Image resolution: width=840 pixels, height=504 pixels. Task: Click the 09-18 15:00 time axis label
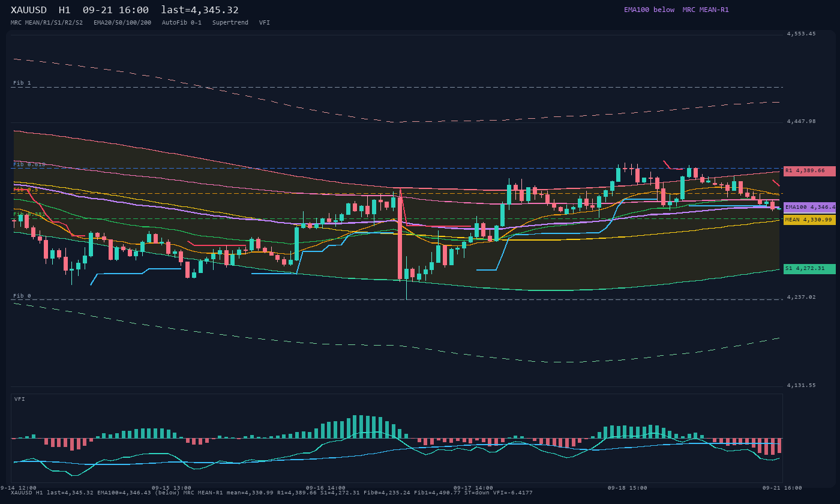(x=628, y=488)
